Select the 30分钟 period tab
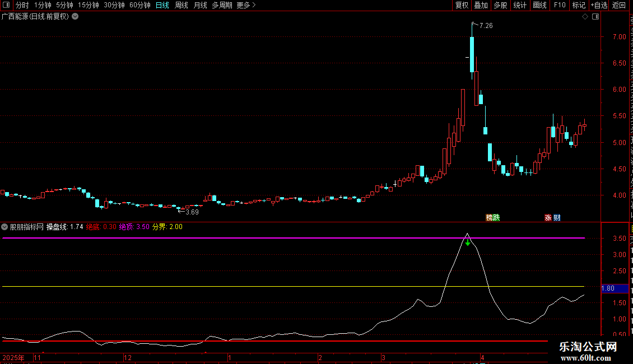The width and height of the screenshot is (633, 364). point(114,5)
